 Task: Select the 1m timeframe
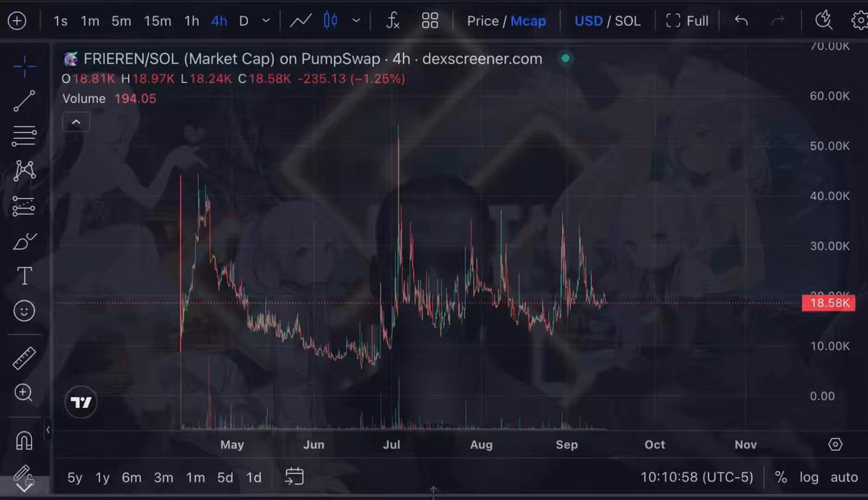(90, 21)
